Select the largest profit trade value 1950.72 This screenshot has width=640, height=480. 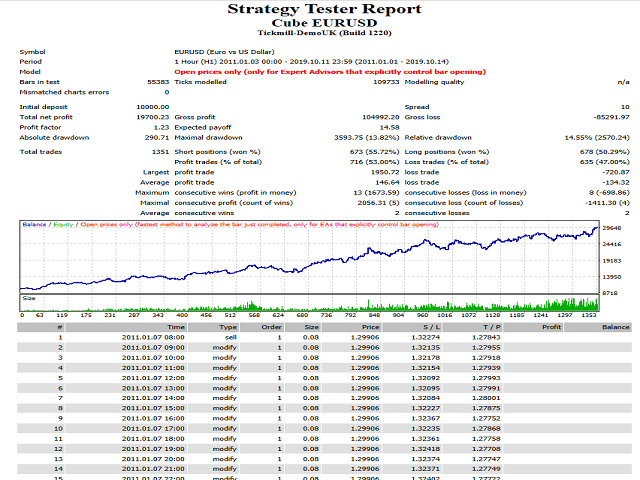point(385,172)
